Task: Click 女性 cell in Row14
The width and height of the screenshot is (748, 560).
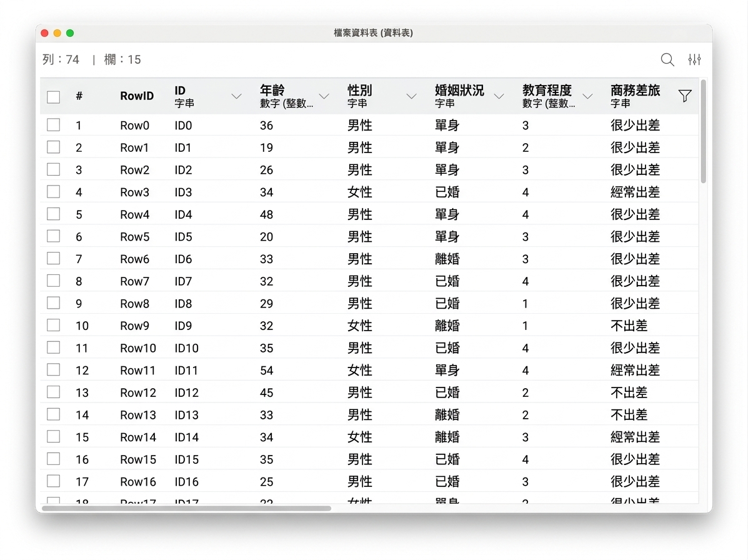Action: click(x=360, y=437)
